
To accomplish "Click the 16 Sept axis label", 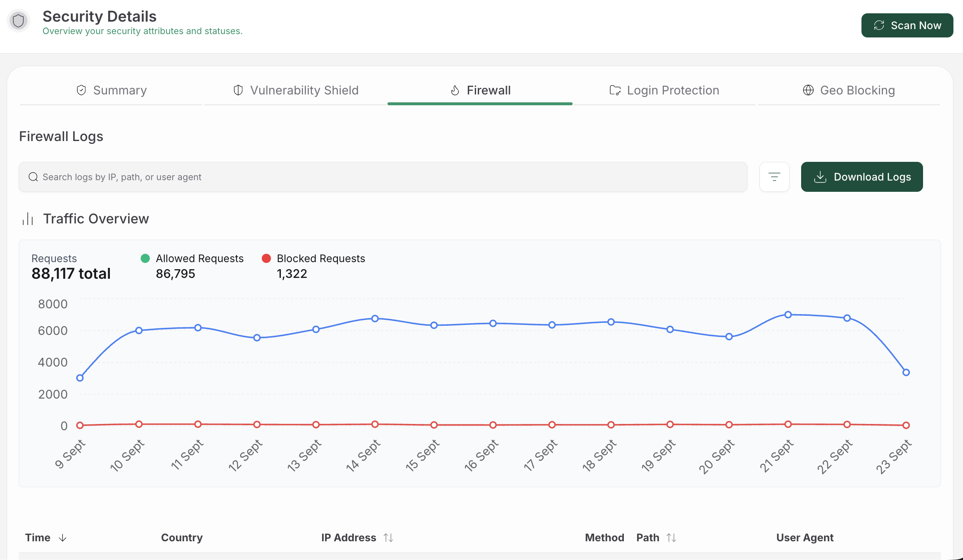I will (481, 456).
